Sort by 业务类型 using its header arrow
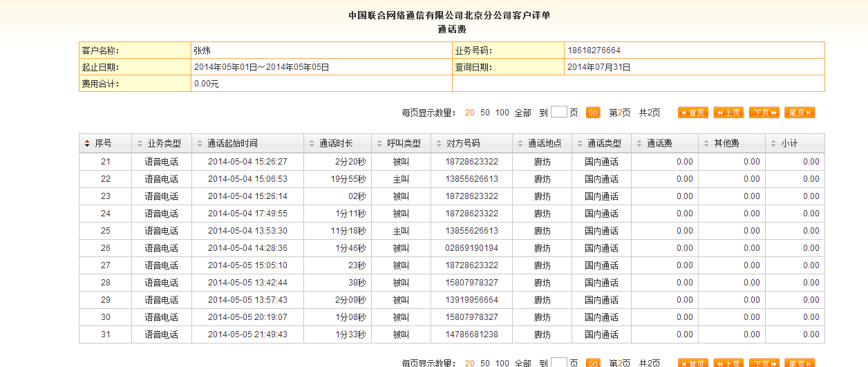Image resolution: width=868 pixels, height=367 pixels. pyautogui.click(x=140, y=144)
